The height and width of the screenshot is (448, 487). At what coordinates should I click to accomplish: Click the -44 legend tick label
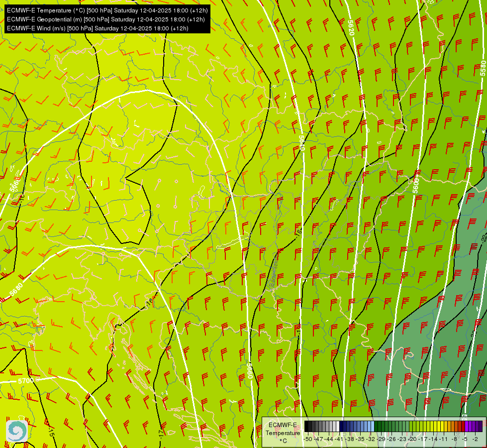pos(329,440)
